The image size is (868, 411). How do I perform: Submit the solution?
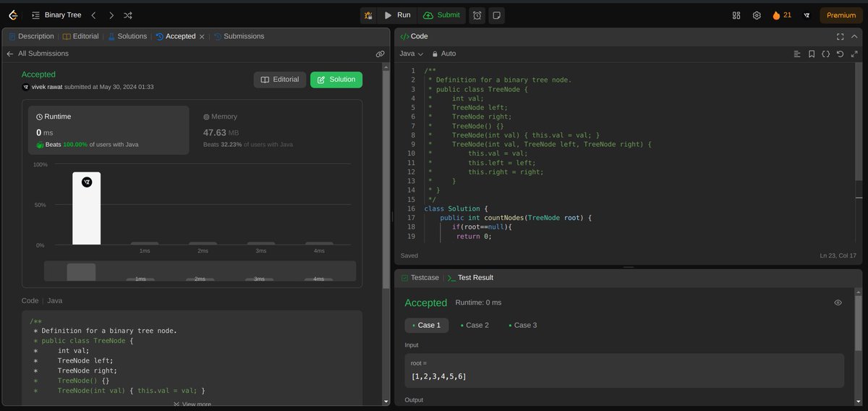pos(441,14)
